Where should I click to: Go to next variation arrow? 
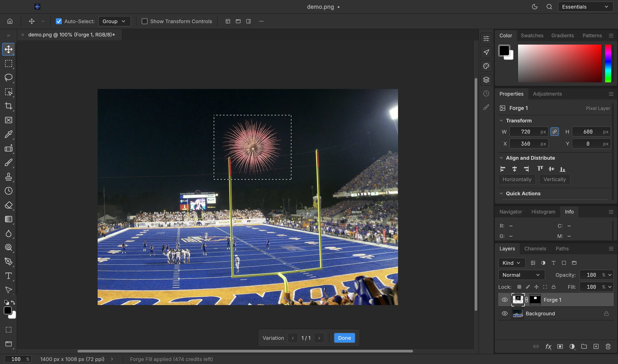[319, 338]
